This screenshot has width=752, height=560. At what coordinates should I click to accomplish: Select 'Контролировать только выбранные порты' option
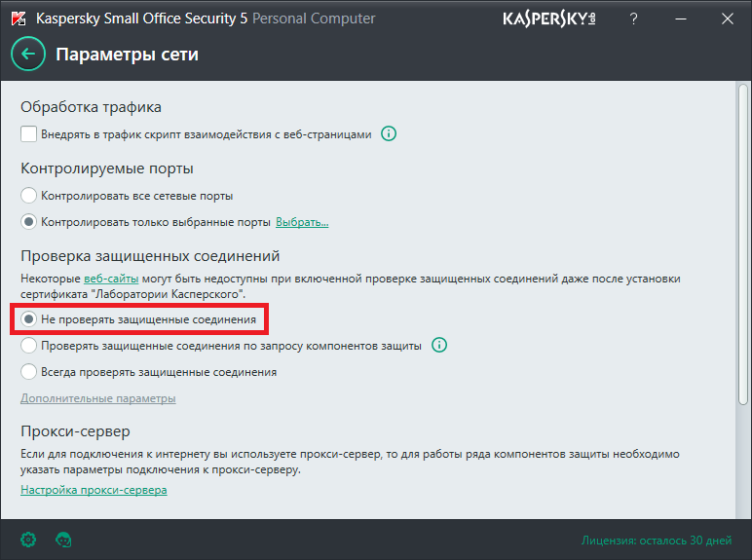click(29, 222)
